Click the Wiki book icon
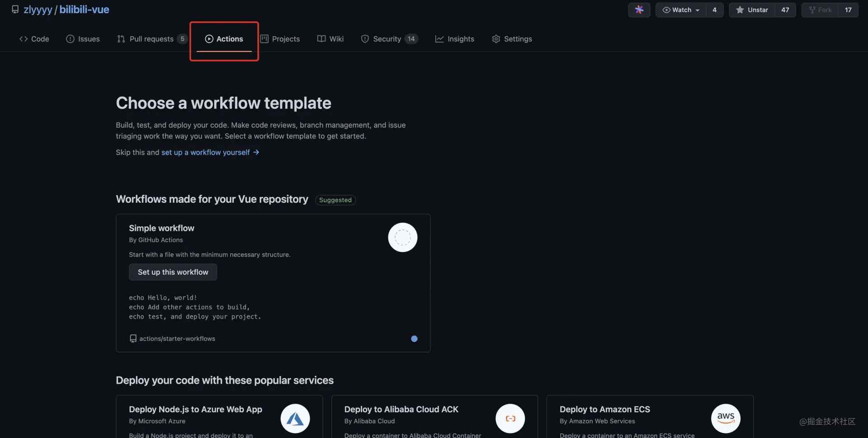Viewport: 868px width, 438px height. (321, 39)
